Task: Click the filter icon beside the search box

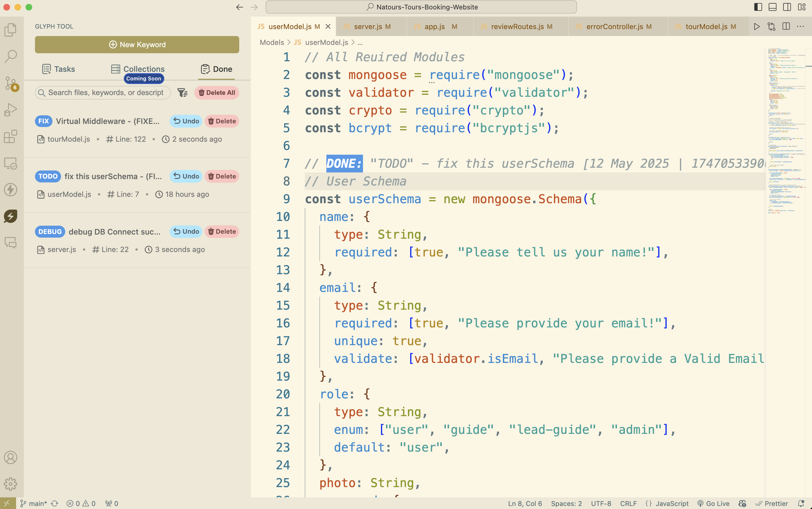Action: [182, 93]
